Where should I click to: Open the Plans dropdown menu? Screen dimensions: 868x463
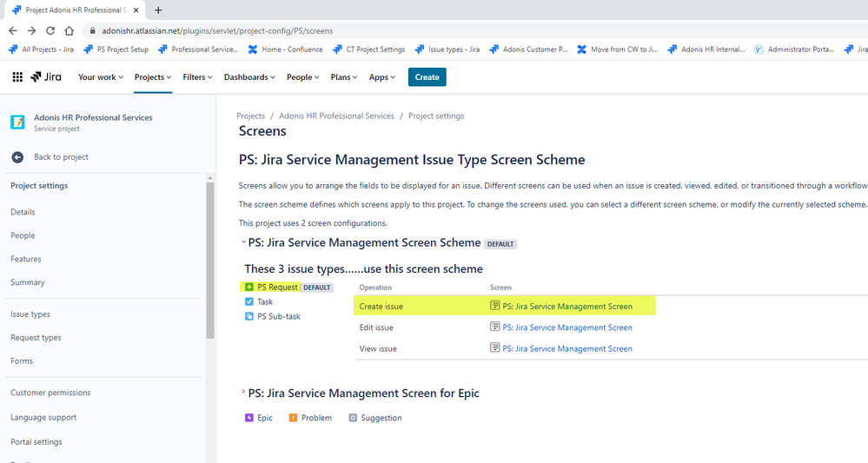(x=344, y=77)
